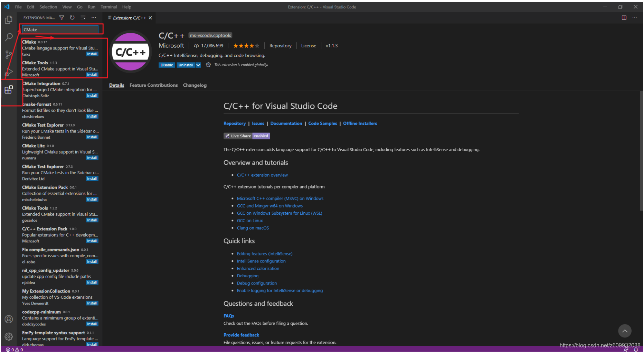Open the File menu
This screenshot has height=352, width=644.
pyautogui.click(x=18, y=7)
